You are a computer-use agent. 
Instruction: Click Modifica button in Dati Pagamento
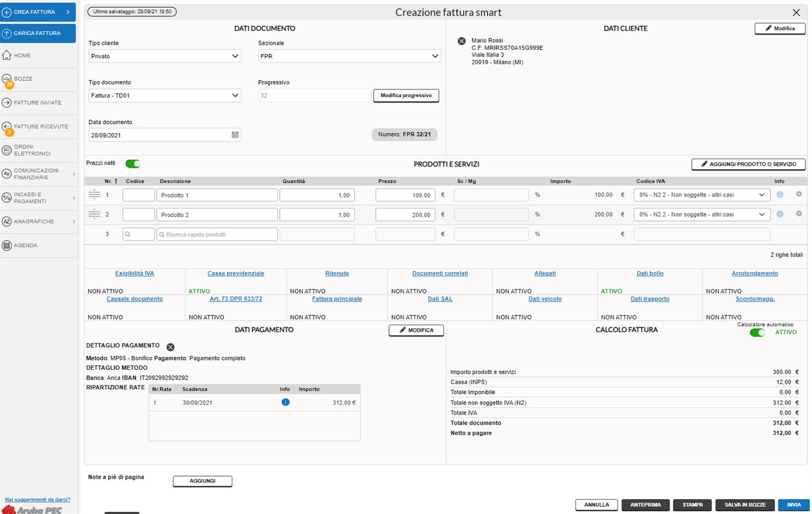[x=416, y=330]
